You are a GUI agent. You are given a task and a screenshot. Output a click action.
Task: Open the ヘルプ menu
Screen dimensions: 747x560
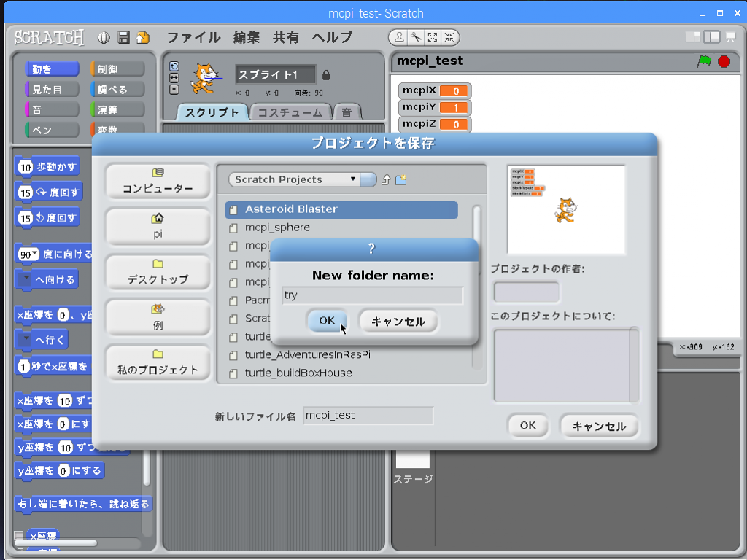click(332, 37)
